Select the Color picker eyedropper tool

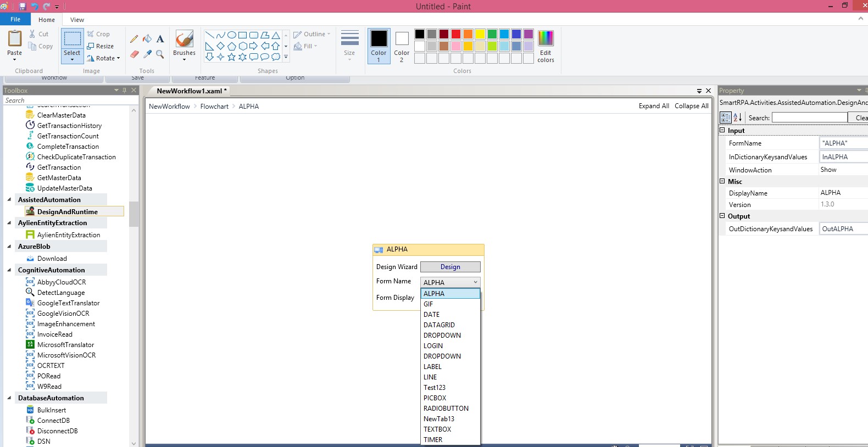[x=147, y=54]
